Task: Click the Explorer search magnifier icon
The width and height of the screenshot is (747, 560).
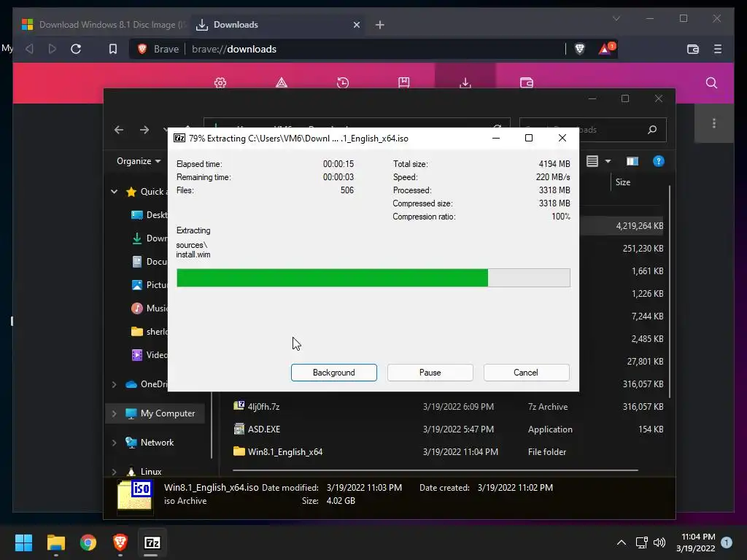Action: tap(652, 130)
